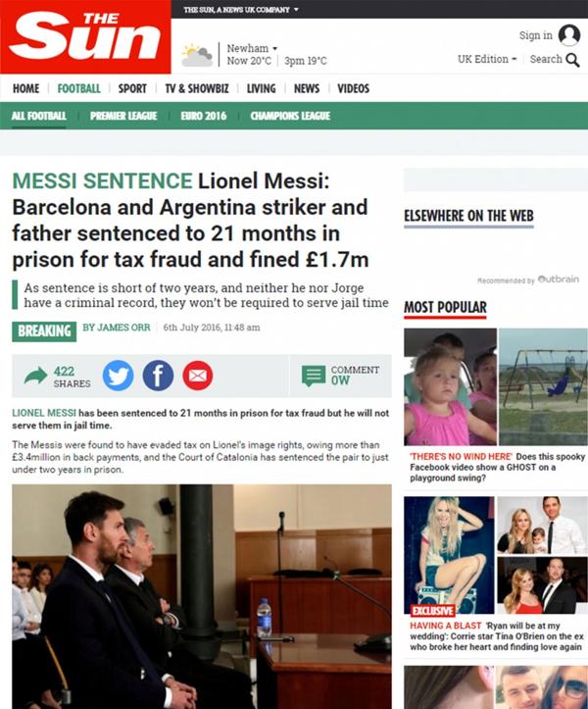The image size is (588, 709).
Task: Open Messi courtroom photo
Action: tap(202, 596)
